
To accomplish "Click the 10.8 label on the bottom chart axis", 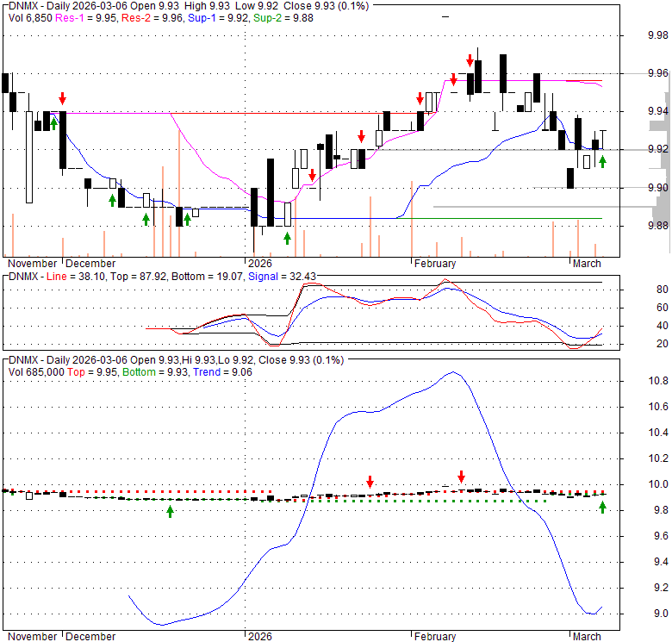I will (x=658, y=381).
